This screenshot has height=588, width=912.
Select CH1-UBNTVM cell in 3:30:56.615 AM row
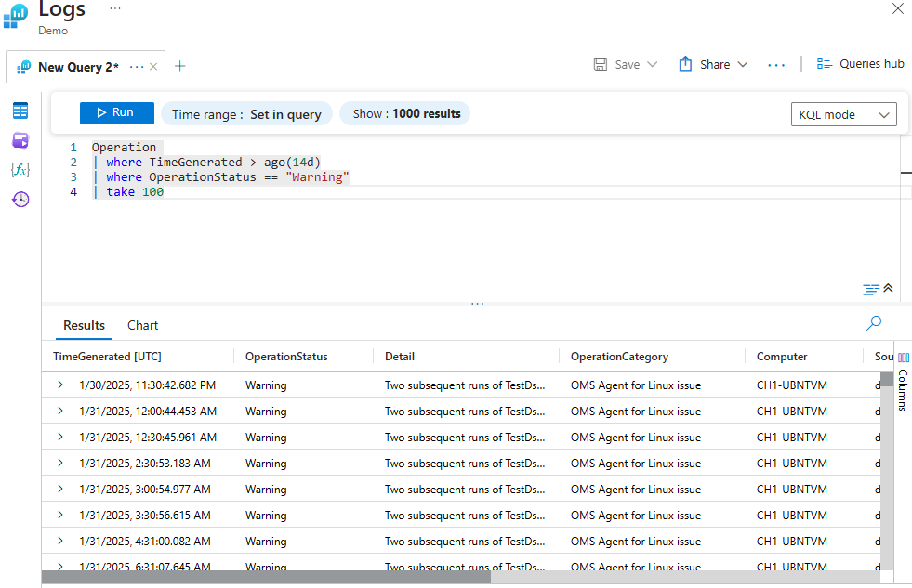(x=791, y=516)
